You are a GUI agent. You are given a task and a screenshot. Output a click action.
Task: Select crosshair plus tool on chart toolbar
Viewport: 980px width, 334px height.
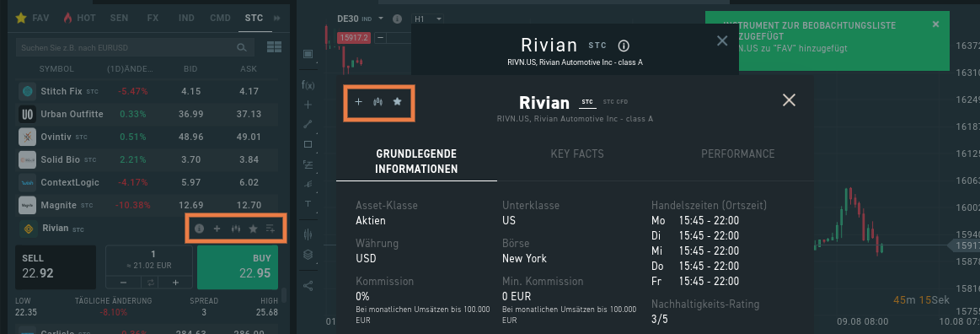308,105
